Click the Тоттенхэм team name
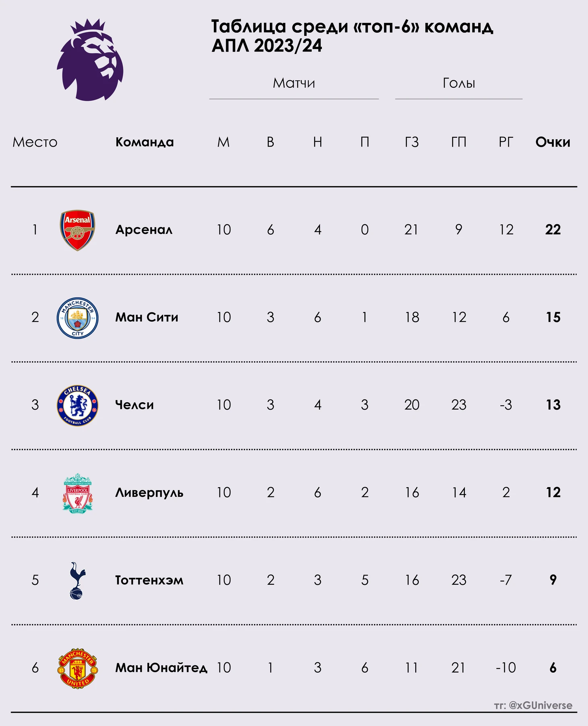The width and height of the screenshot is (588, 726). coord(149,580)
